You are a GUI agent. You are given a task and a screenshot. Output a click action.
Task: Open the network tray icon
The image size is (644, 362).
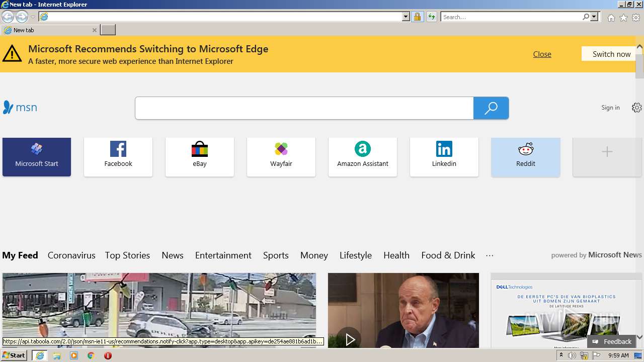(x=584, y=355)
